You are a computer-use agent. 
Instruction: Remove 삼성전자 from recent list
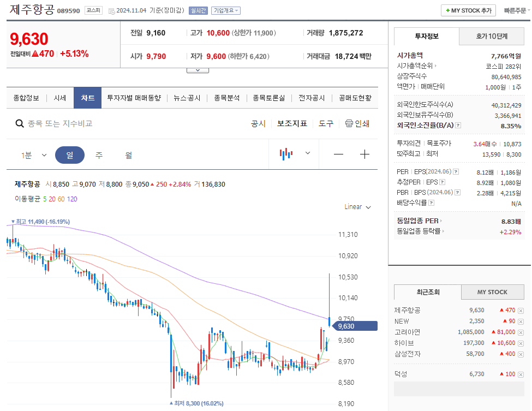(x=521, y=354)
